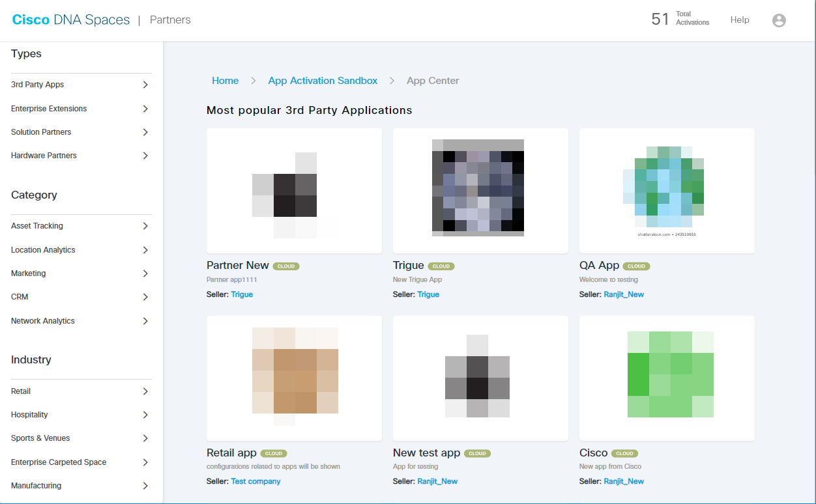Click the Trigue app title
The image size is (816, 504).
point(409,266)
